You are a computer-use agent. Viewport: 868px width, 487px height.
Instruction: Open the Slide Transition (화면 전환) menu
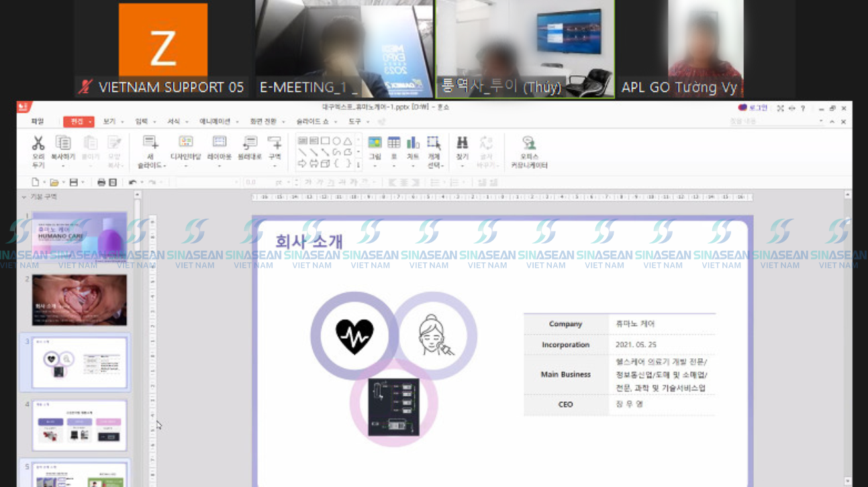pyautogui.click(x=263, y=121)
